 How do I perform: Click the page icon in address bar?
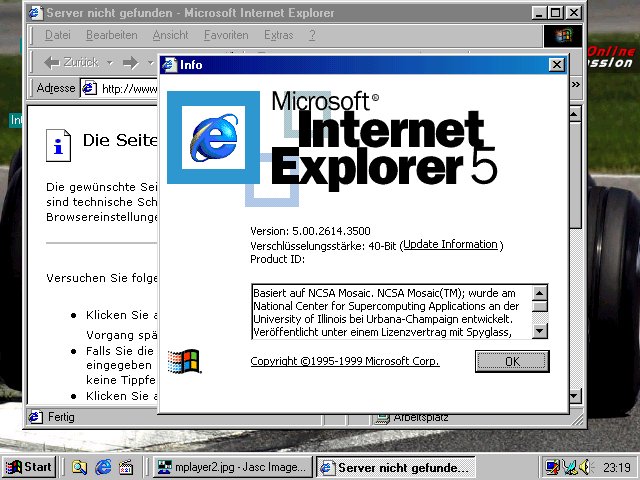pyautogui.click(x=90, y=88)
